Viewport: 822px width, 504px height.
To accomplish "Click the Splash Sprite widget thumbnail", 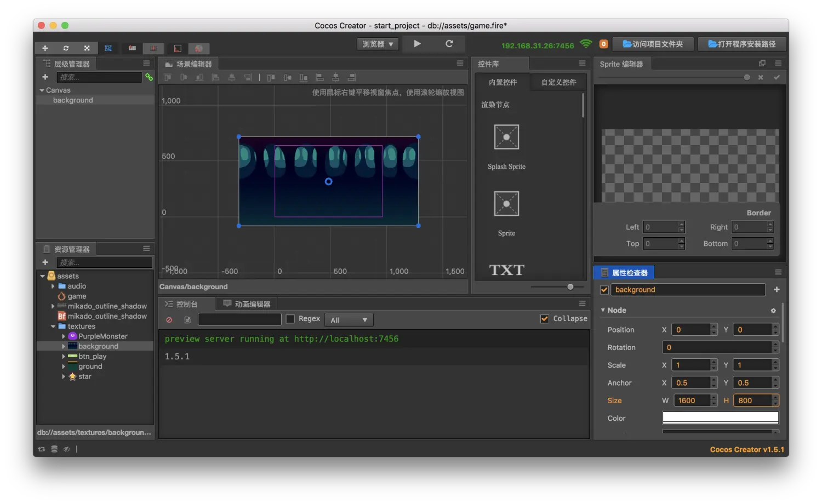I will [506, 137].
